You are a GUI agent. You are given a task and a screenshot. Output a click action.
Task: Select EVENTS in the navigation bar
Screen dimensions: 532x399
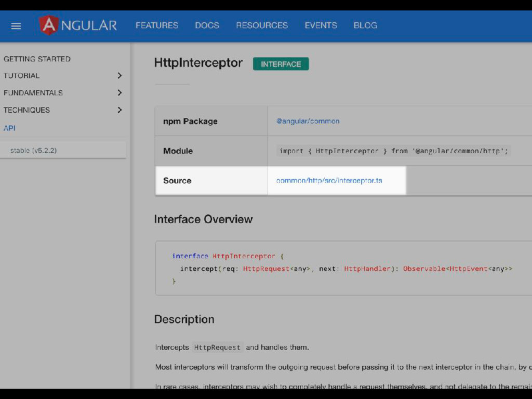click(x=321, y=25)
